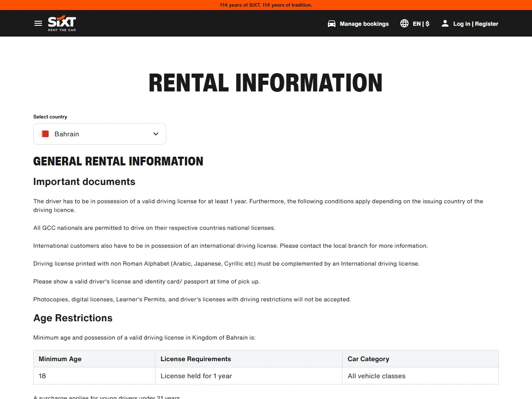Click the table cell showing 18
532x399 pixels.
(x=94, y=376)
